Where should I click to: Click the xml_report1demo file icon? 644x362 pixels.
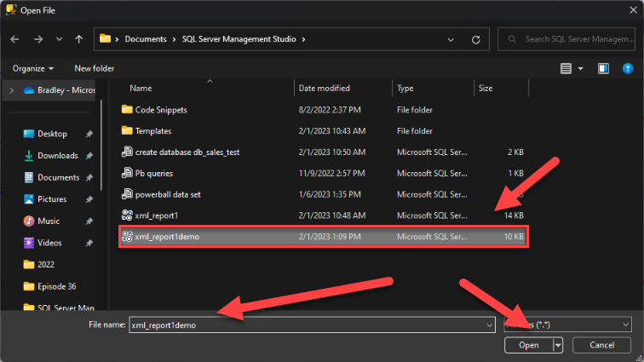tap(127, 236)
